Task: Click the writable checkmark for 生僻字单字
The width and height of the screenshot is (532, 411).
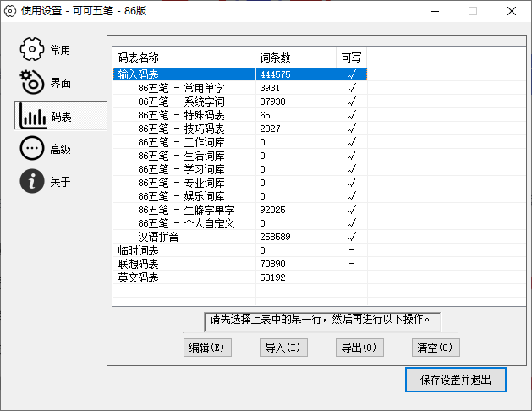Action: (x=352, y=210)
